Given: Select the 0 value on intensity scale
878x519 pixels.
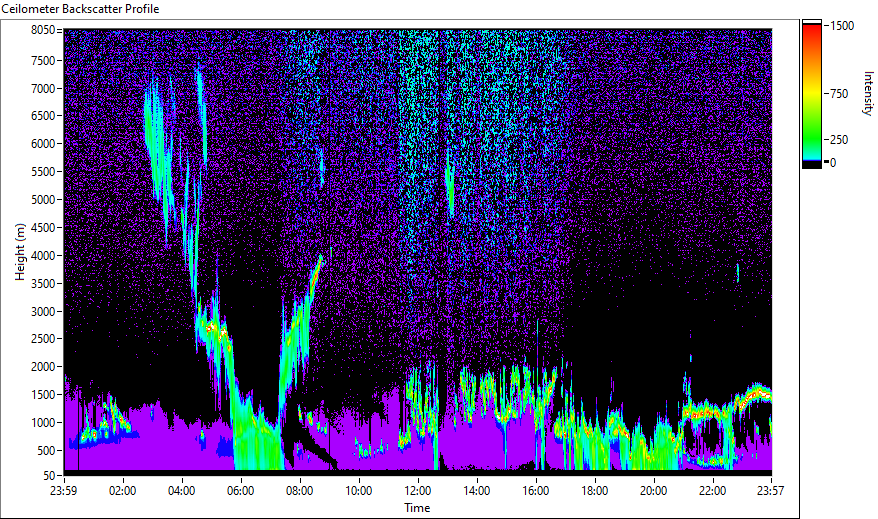Looking at the screenshot, I should pyautogui.click(x=833, y=162).
